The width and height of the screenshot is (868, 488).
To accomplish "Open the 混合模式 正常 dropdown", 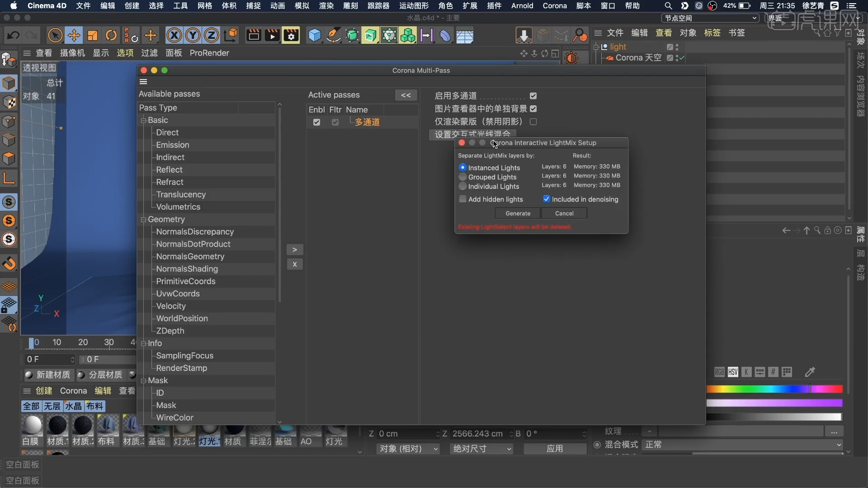I will (742, 445).
